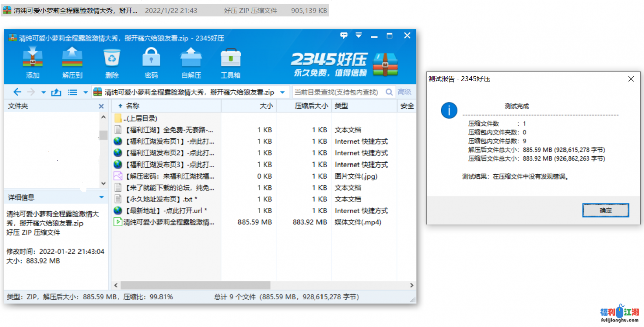
Task: Sort files by the 类型 column header
Action: coord(341,106)
